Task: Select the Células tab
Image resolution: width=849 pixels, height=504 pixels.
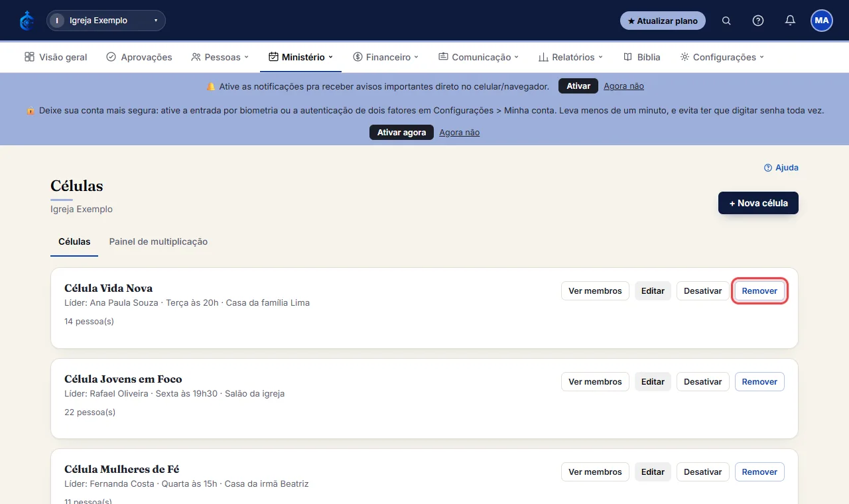Action: click(x=74, y=242)
